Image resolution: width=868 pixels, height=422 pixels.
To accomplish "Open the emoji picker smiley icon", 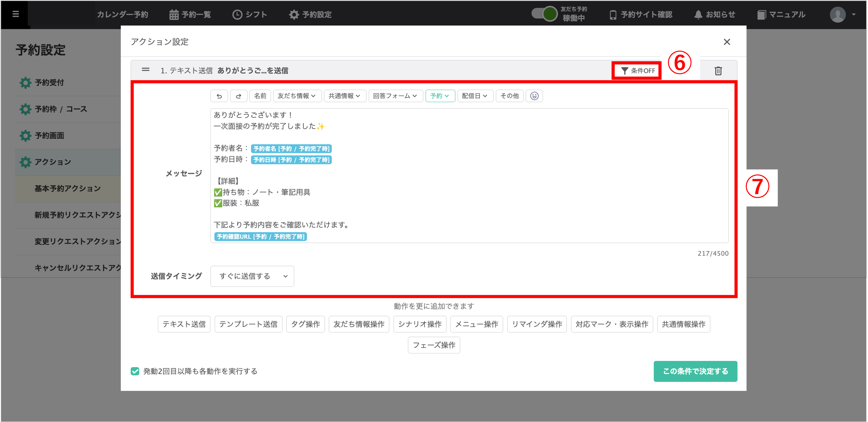I will click(534, 96).
